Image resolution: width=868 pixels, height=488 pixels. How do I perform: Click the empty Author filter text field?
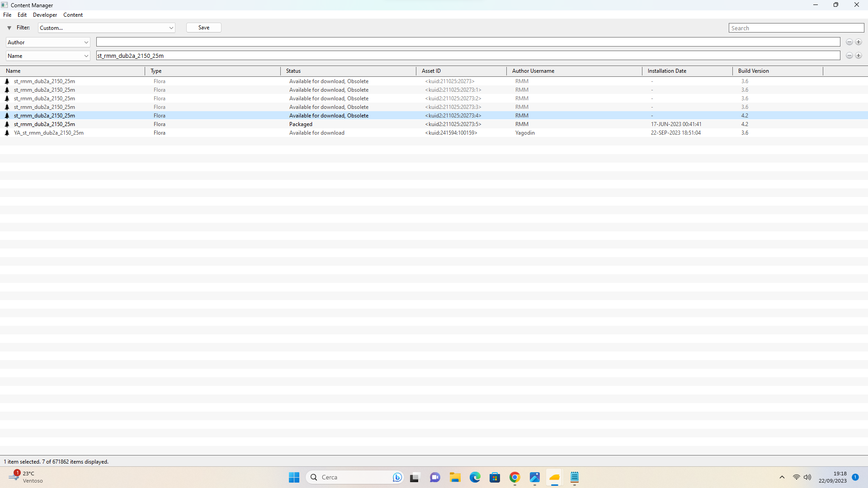click(x=468, y=42)
